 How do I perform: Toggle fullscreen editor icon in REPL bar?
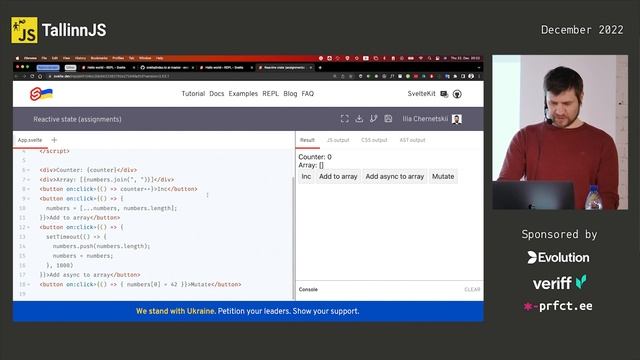coord(344,119)
